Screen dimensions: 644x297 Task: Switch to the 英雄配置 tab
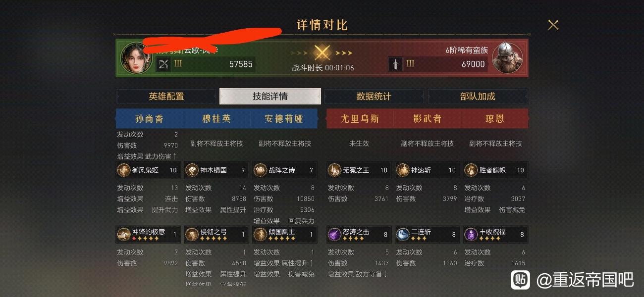click(166, 97)
